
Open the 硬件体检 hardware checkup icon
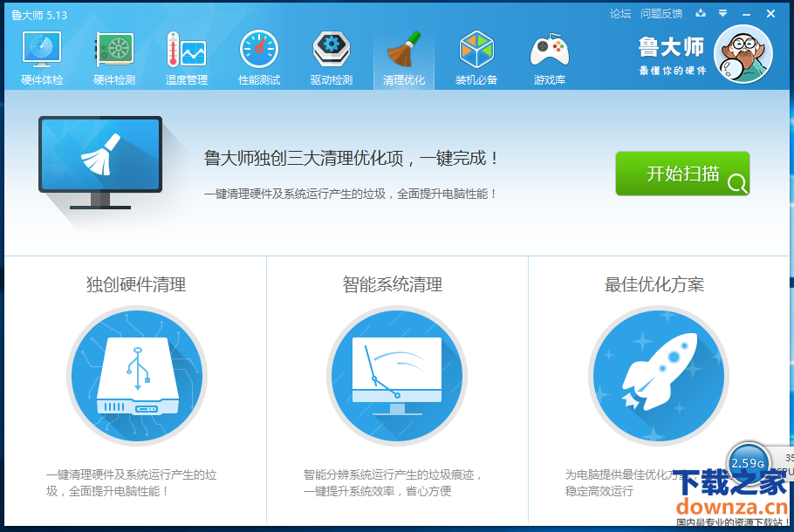coord(42,58)
